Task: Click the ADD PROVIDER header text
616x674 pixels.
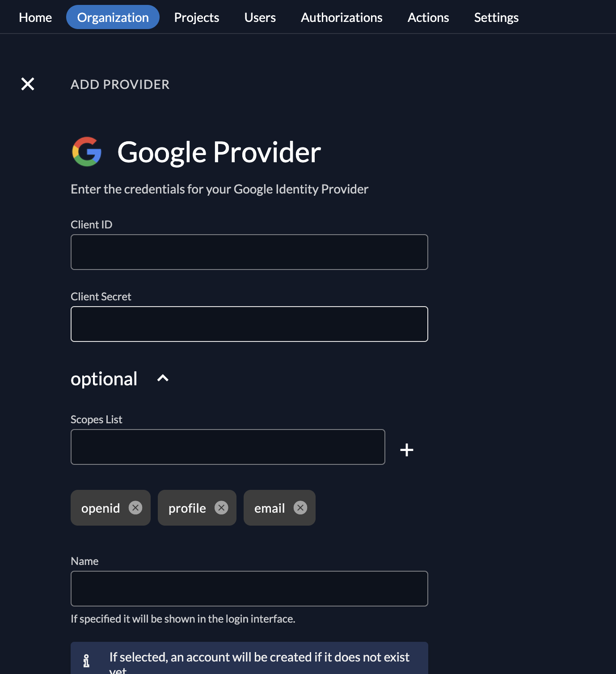Action: 120,84
